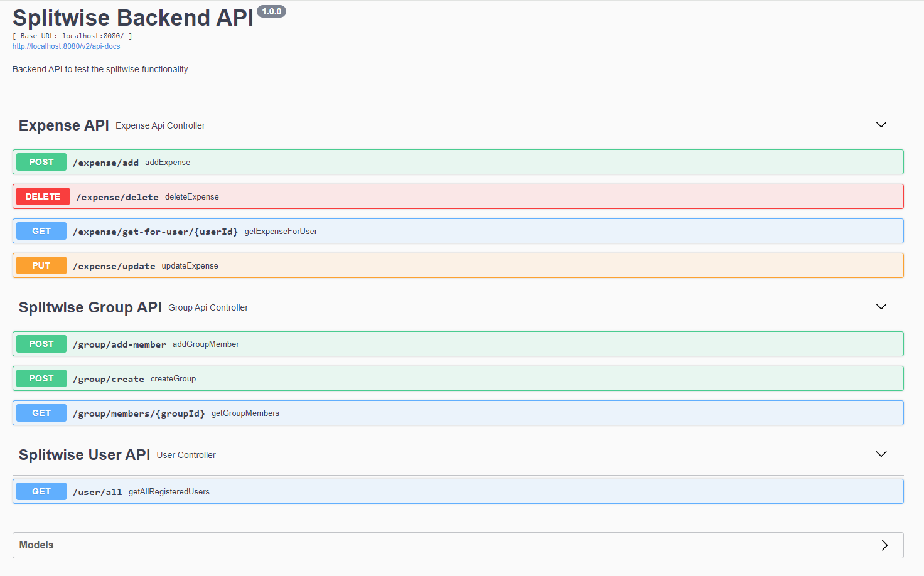Open the /expense/delete endpoint path

coord(117,197)
